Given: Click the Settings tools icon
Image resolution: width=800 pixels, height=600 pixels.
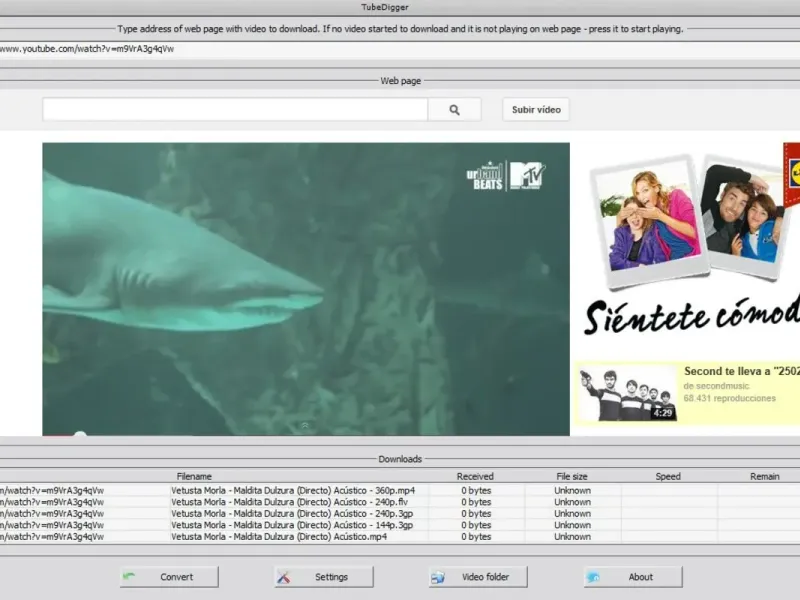Looking at the screenshot, I should tap(284, 577).
